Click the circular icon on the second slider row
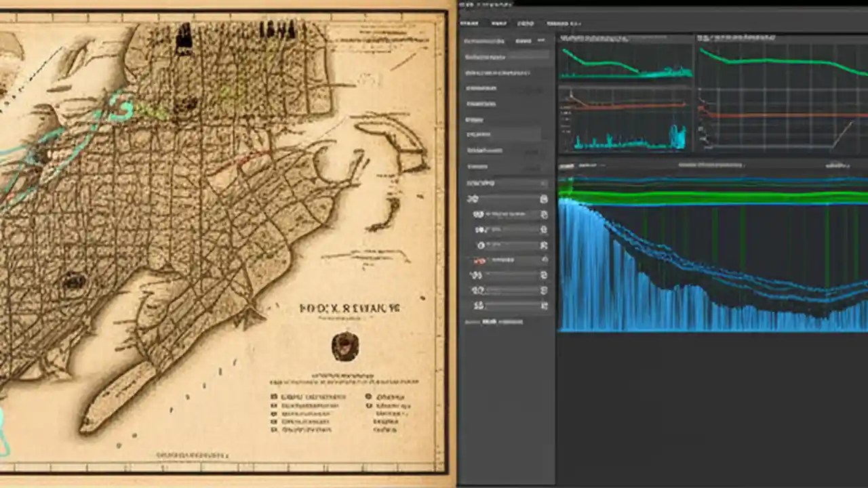Screen dimensions: 868x488 point(479,213)
